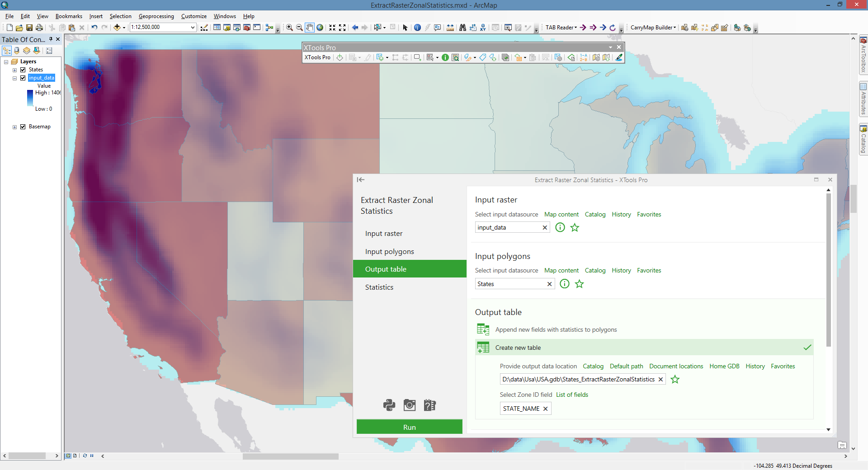
Task: Go to Input polygons section in dialog
Action: 410,251
